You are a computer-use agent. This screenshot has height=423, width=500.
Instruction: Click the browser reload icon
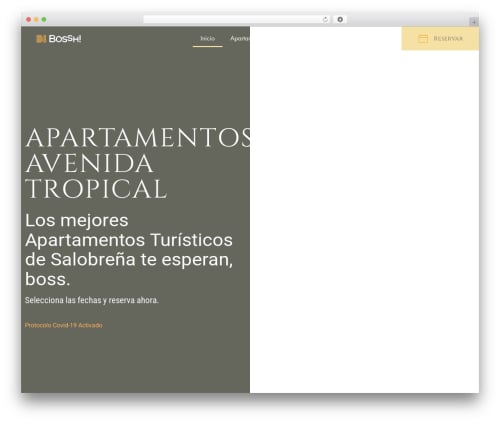[325, 20]
